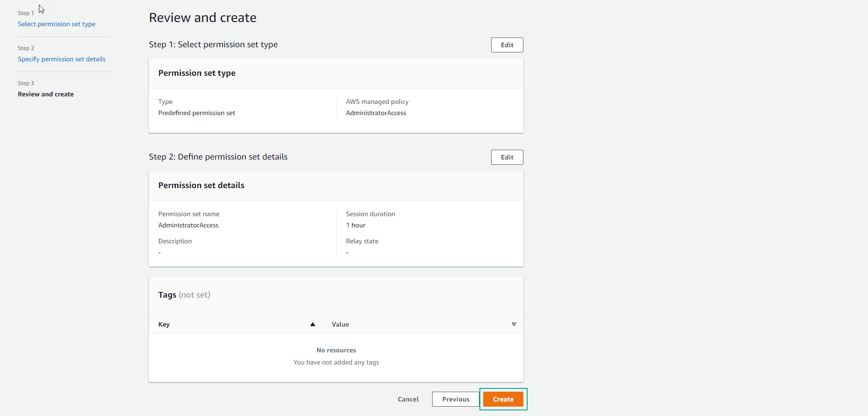Image resolution: width=868 pixels, height=416 pixels.
Task: Click the 1 hour session duration value
Action: tap(356, 225)
